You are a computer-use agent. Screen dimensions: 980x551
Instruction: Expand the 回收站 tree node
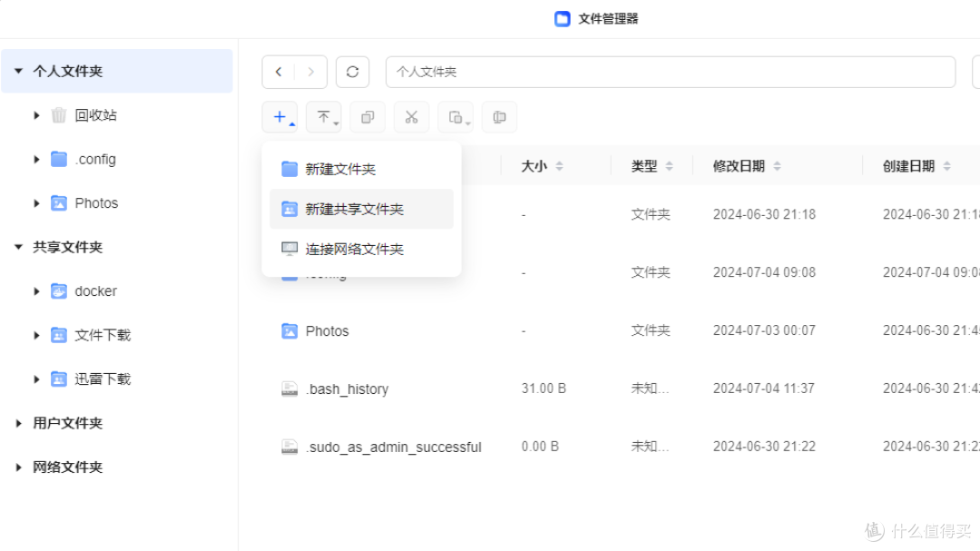coord(36,115)
